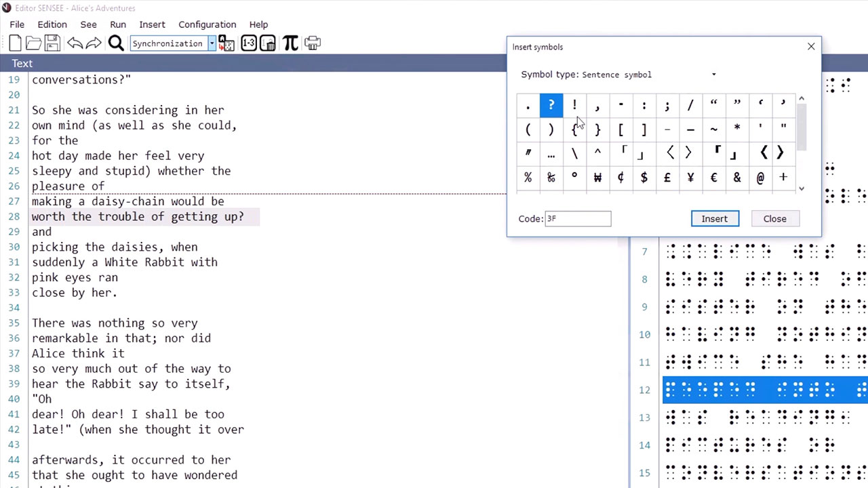Select the opening curly brace symbol
The height and width of the screenshot is (488, 868).
pos(574,129)
